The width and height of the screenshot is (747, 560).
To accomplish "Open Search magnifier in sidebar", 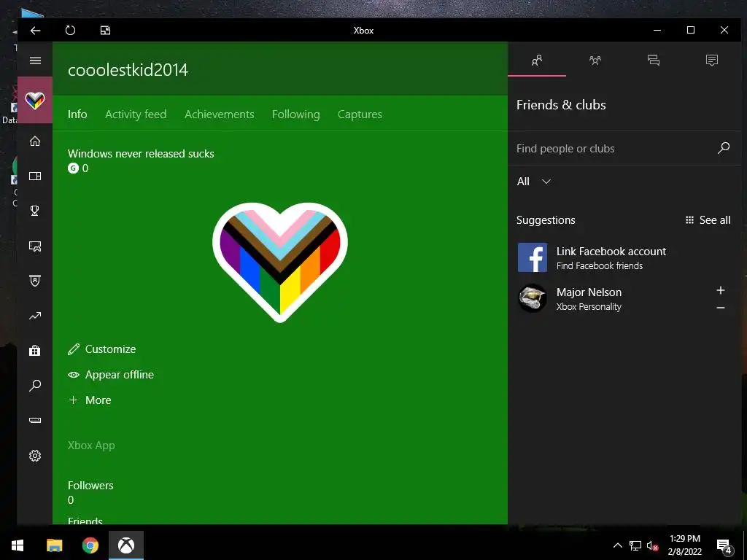I will click(x=35, y=385).
